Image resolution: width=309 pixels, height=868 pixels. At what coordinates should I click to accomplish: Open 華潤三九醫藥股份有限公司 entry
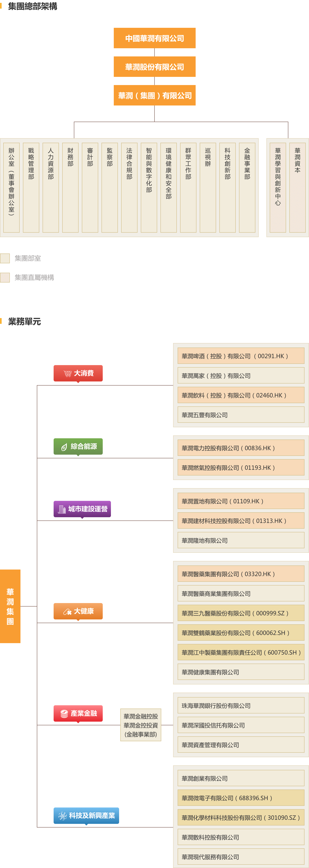tap(240, 613)
